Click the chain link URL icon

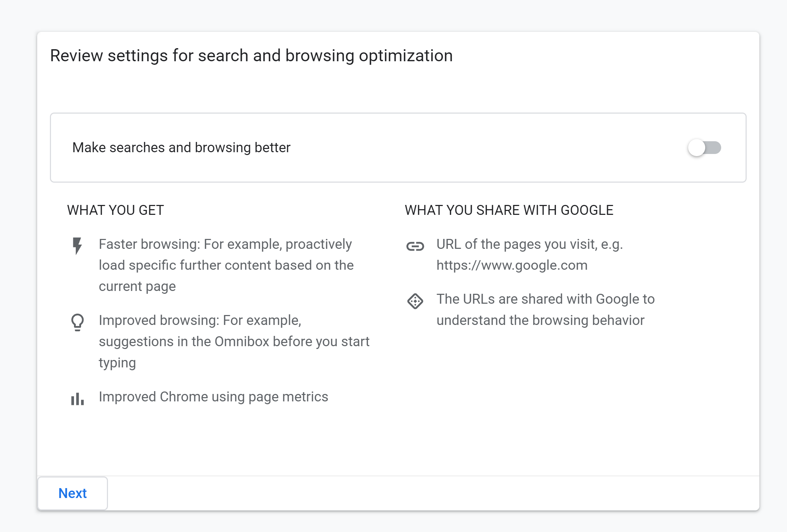pos(415,246)
